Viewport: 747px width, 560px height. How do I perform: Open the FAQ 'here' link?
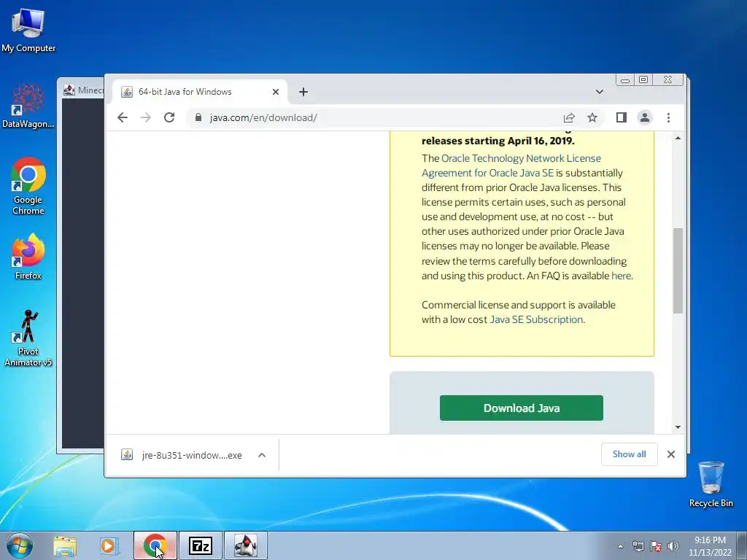click(x=621, y=276)
